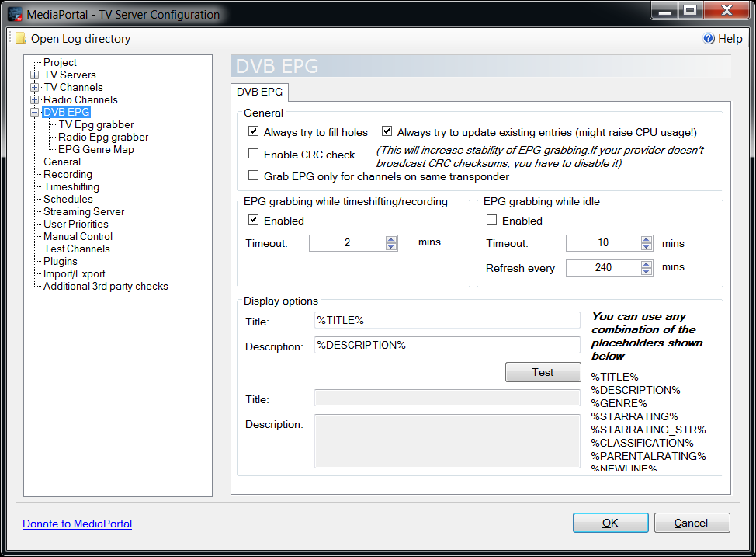756x557 pixels.
Task: Click the Help question mark icon
Action: pyautogui.click(x=709, y=39)
